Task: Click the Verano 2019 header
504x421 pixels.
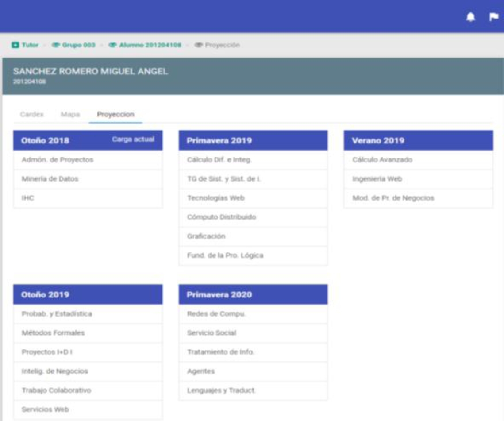Action: coord(418,140)
